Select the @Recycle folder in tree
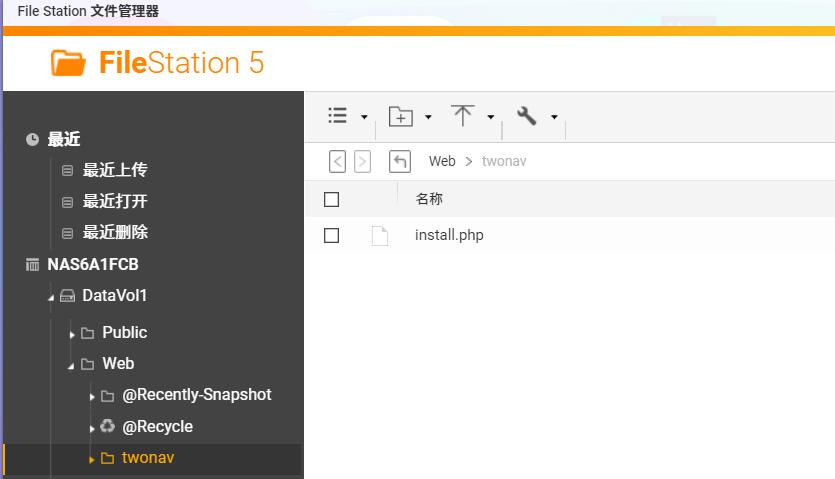835x479 pixels. coord(157,426)
